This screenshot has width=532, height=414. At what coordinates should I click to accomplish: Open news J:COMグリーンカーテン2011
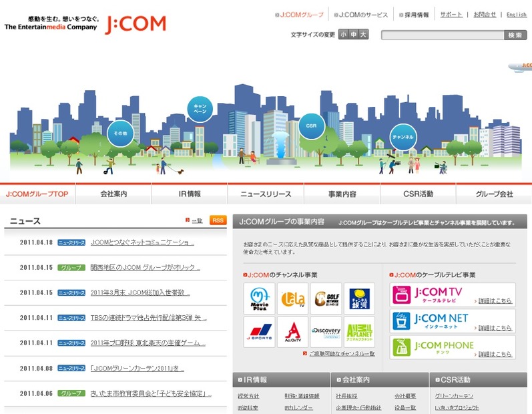pos(137,368)
